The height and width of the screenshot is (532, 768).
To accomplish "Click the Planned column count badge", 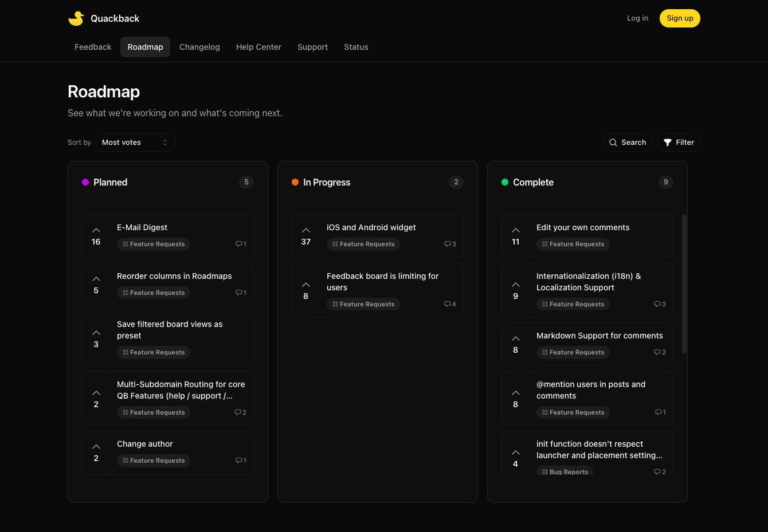I will pyautogui.click(x=246, y=182).
